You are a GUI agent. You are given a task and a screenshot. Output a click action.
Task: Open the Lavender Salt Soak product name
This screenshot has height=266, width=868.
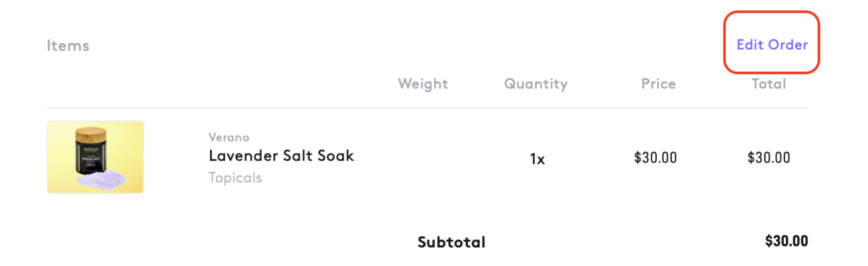click(x=281, y=156)
